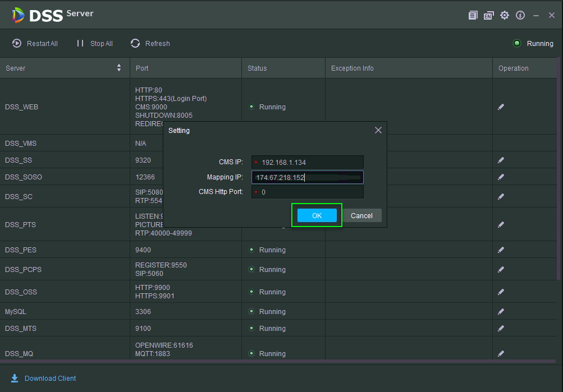This screenshot has height=392, width=563.
Task: Cancel the Setting dialog
Action: [361, 216]
